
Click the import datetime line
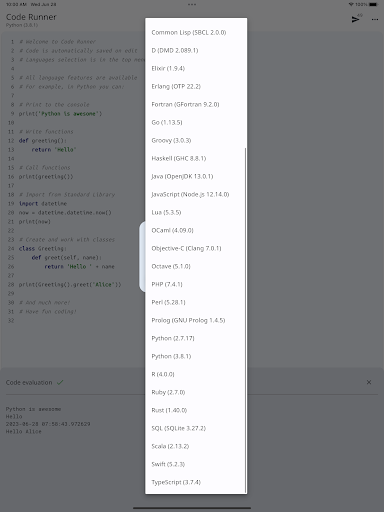click(x=43, y=204)
